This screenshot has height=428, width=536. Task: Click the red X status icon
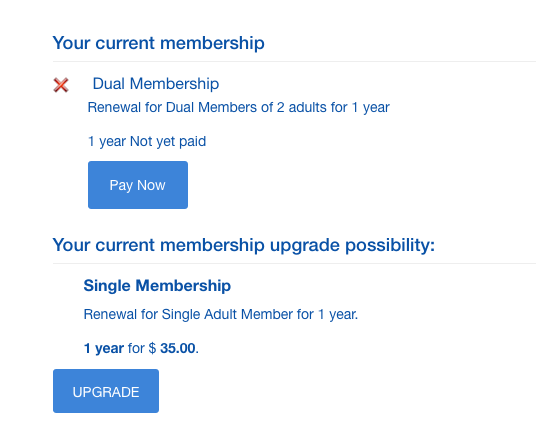61,85
